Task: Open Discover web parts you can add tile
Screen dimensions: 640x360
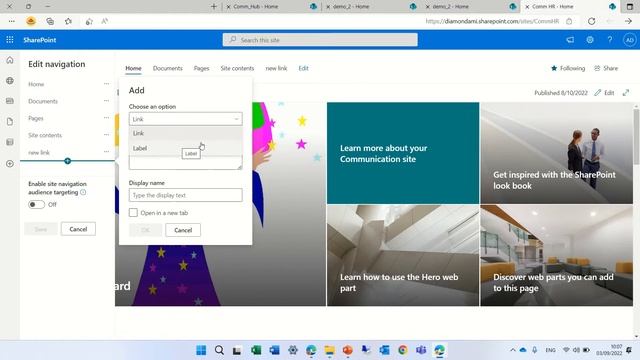Action: (x=557, y=256)
